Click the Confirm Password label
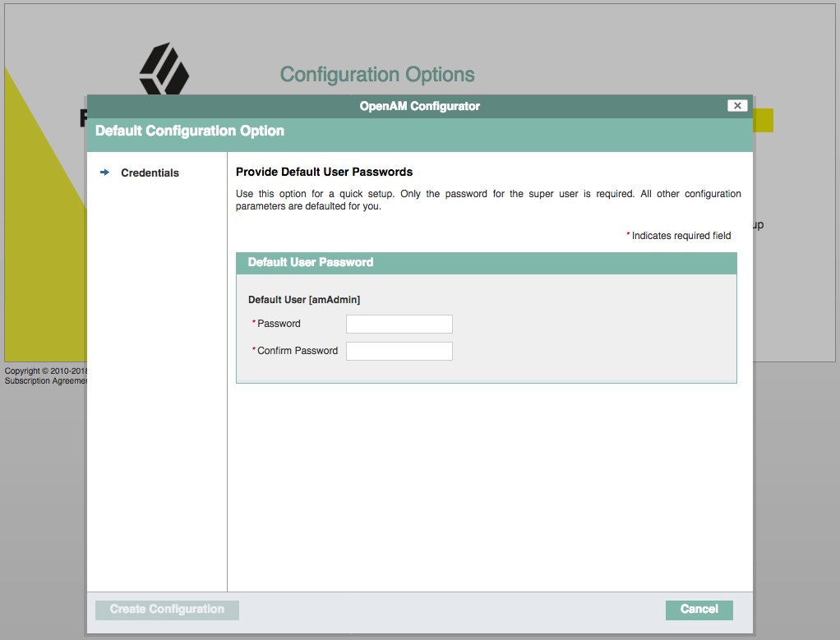Viewport: 840px width, 640px height. [x=298, y=351]
